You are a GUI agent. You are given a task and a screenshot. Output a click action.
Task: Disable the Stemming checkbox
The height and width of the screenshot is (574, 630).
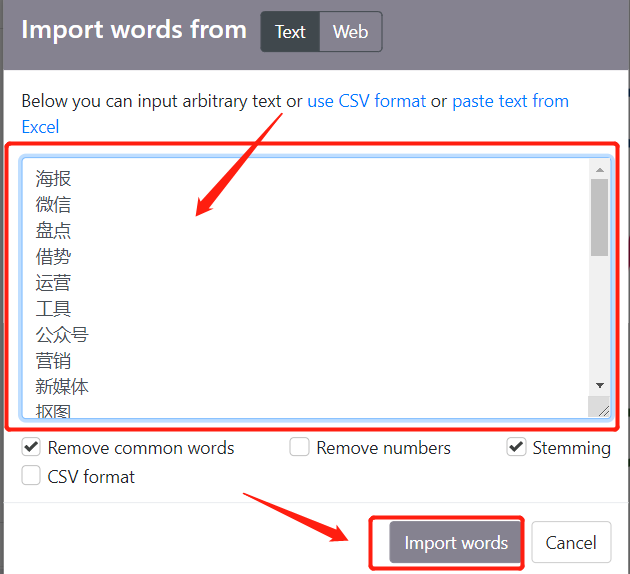(x=516, y=447)
